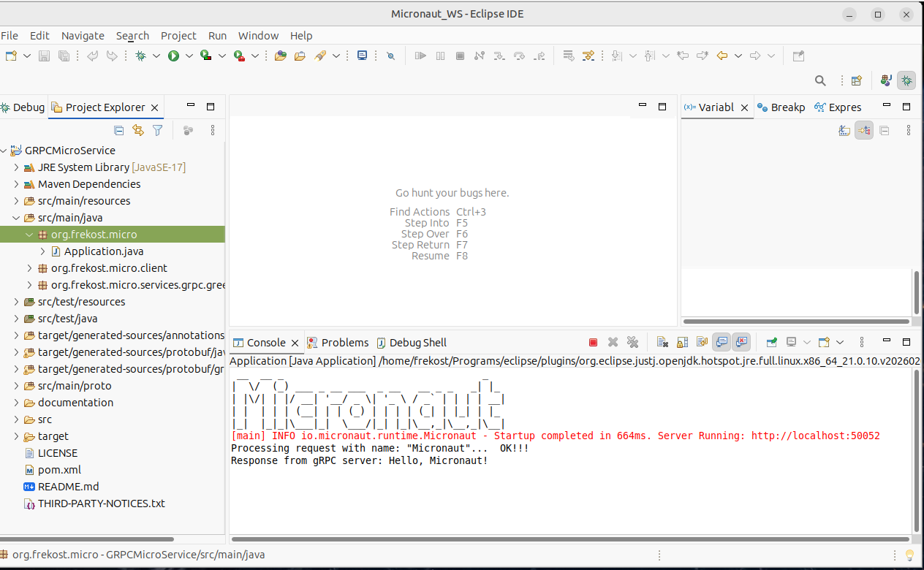
Task: Click the New wizard icon in toolbar
Action: [11, 56]
